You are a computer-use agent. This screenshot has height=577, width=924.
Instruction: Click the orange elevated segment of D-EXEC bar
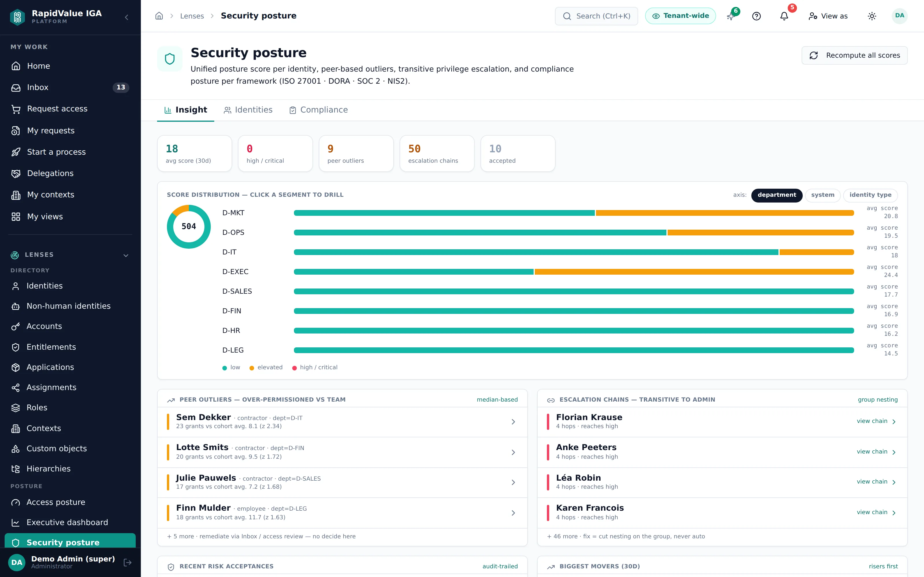(694, 272)
